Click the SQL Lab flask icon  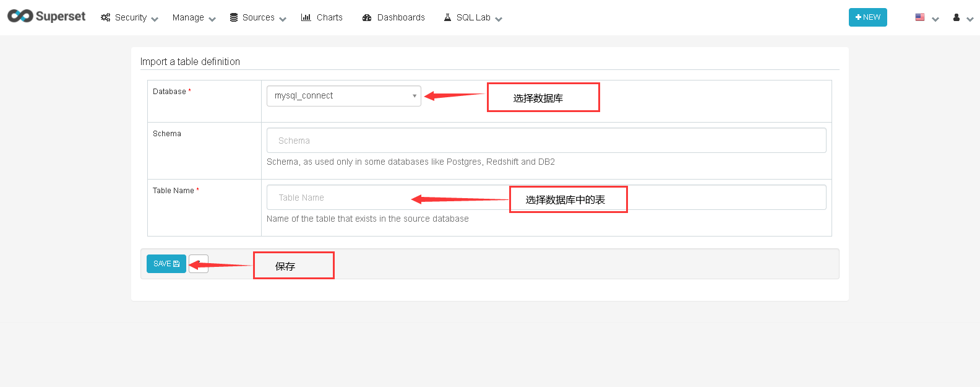(447, 17)
